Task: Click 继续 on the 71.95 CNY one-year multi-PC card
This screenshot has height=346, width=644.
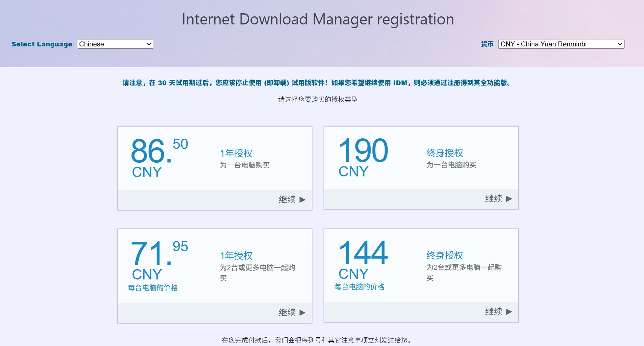Action: pyautogui.click(x=287, y=313)
